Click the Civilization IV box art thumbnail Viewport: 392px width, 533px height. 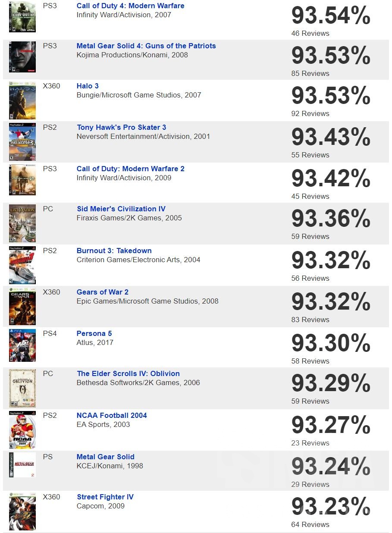[22, 224]
